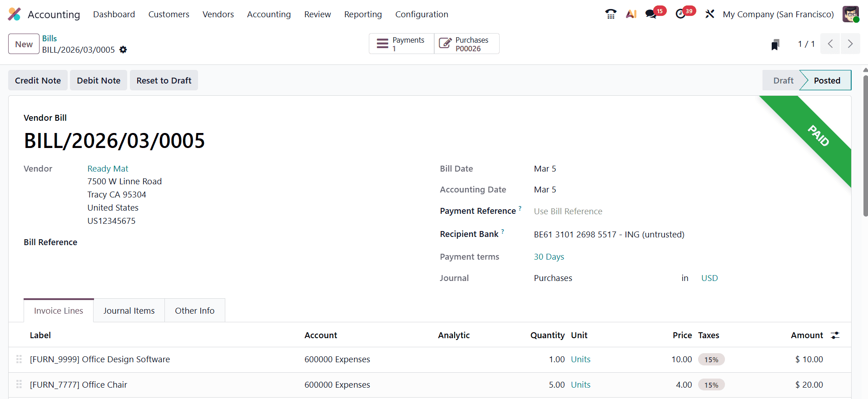Viewport: 868px width, 399px height.
Task: Go to previous record arrow
Action: click(x=830, y=44)
